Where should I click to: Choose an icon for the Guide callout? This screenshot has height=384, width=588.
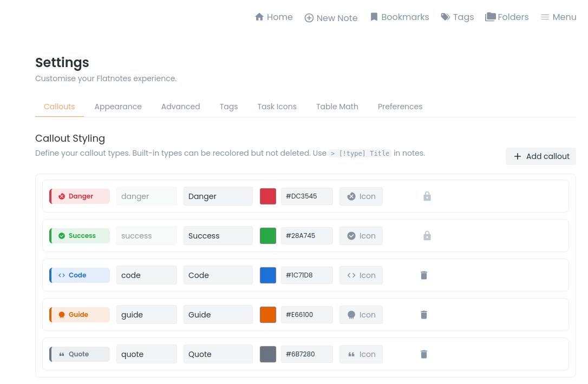click(361, 315)
